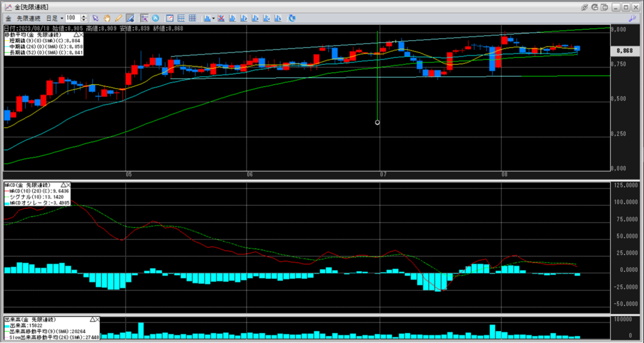Open the chart type dropdown arrow
644x343 pixels.
214,18
